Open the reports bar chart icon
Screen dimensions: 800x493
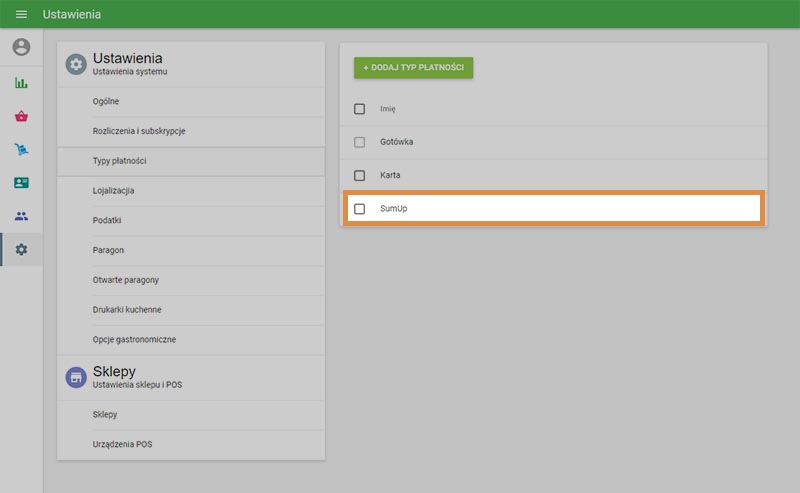tap(21, 82)
